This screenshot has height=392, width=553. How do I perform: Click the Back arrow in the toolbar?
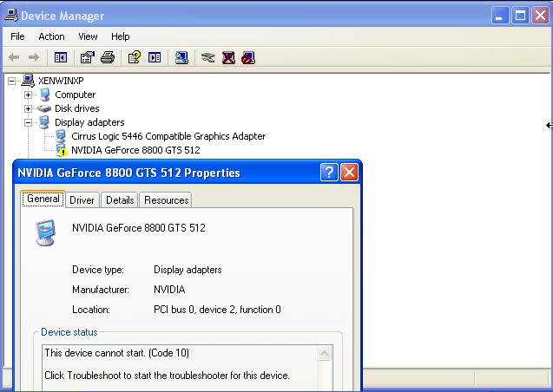[14, 58]
